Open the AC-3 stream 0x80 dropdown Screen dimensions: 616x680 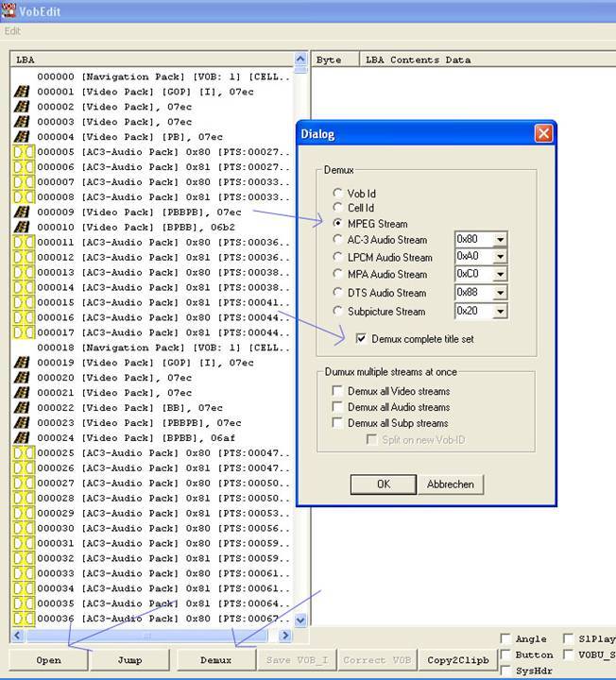click(x=500, y=239)
